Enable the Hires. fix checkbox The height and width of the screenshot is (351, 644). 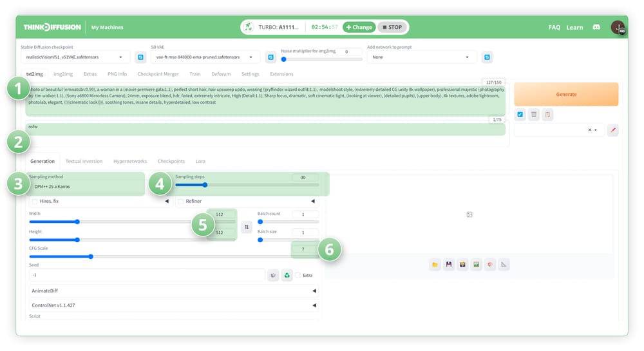coord(35,202)
